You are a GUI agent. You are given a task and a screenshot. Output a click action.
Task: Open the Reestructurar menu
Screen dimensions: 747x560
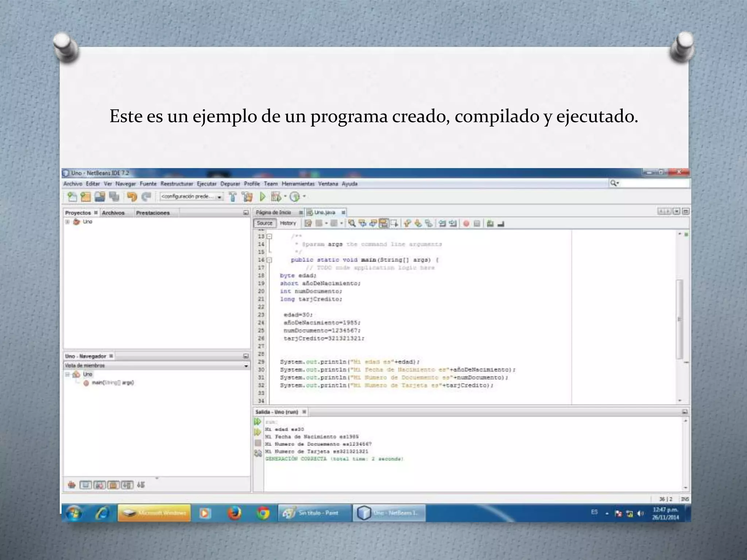click(x=177, y=184)
